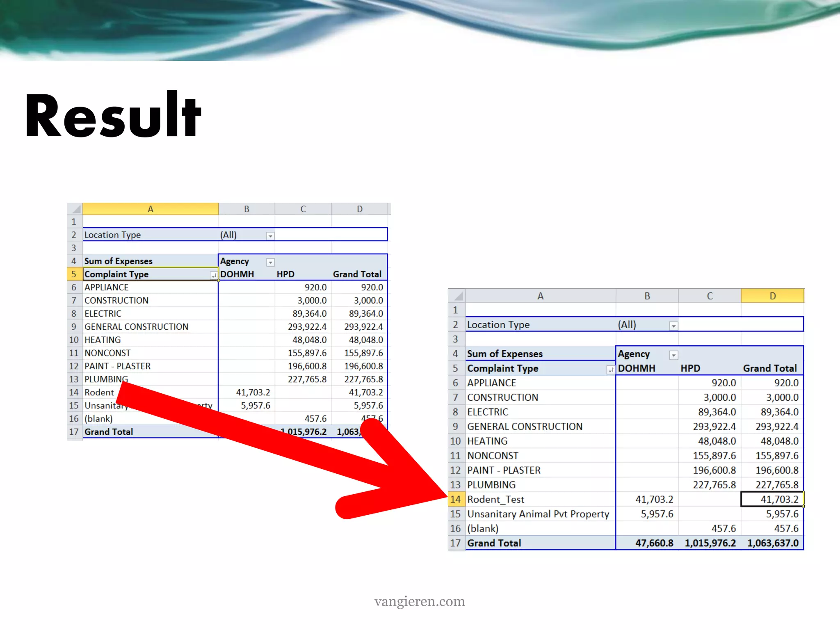Click GENERAL CONSTRUCTION cell in left table
This screenshot has width=840, height=630.
point(136,327)
